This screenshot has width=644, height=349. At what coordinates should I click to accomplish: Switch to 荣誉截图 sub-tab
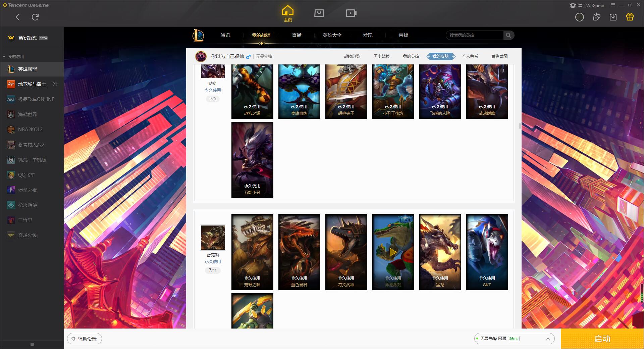point(499,56)
